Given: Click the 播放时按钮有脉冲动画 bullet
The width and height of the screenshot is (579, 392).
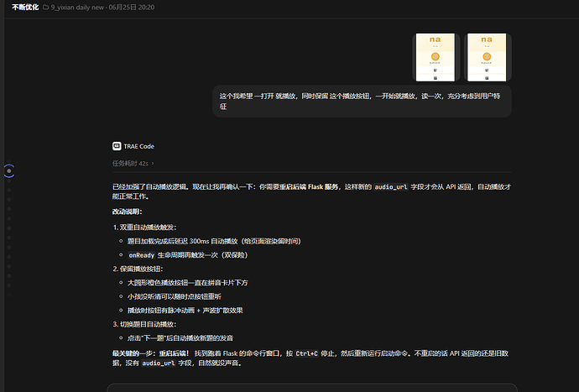Looking at the screenshot, I should pyautogui.click(x=185, y=311).
